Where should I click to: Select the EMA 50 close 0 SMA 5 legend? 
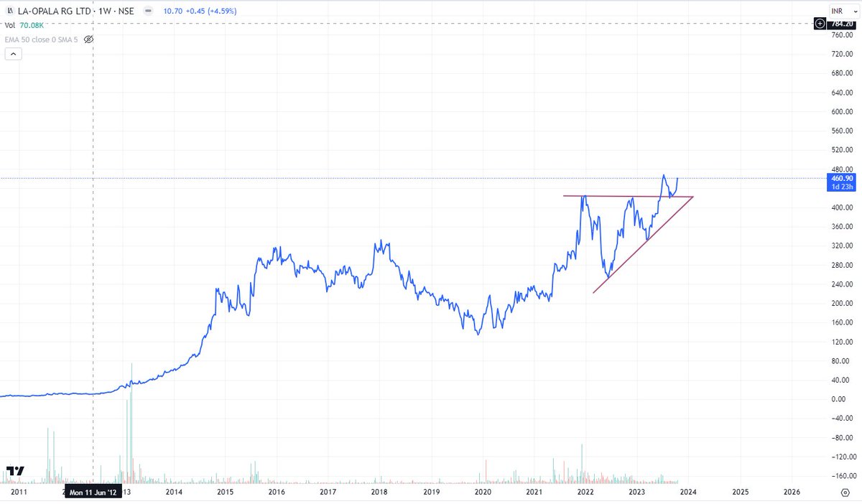42,39
